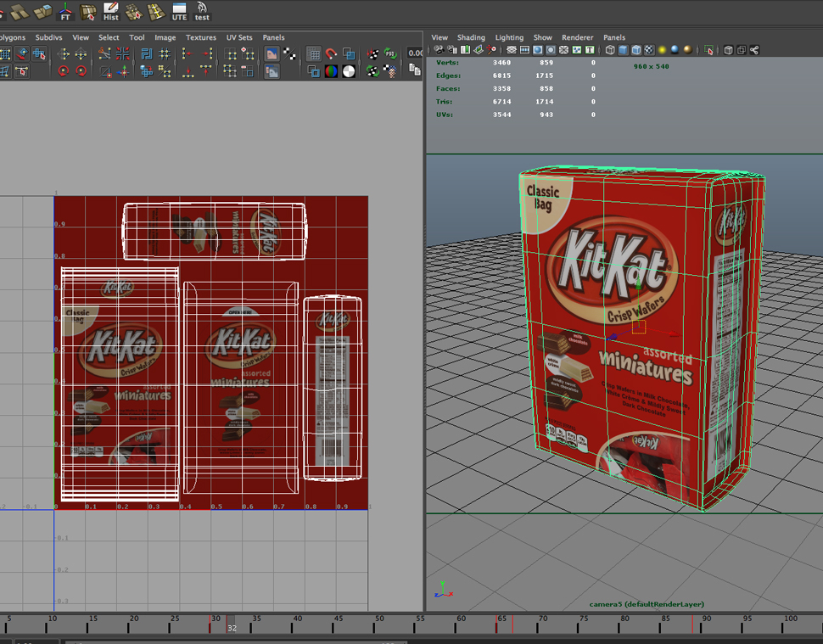Viewport: 823px width, 644px height.
Task: Click the Align UVs down arrow icon
Action: pos(188,71)
